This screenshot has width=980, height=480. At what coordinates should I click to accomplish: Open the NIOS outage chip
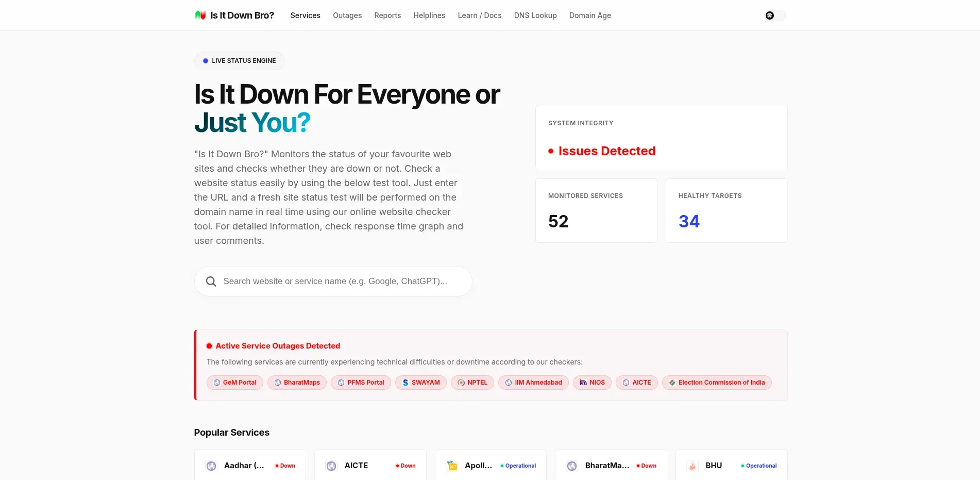(x=592, y=383)
